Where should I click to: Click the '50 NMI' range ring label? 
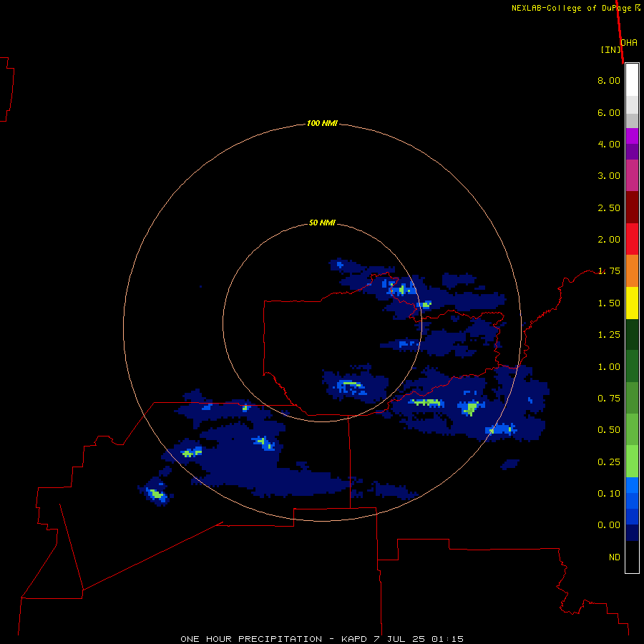click(x=322, y=223)
